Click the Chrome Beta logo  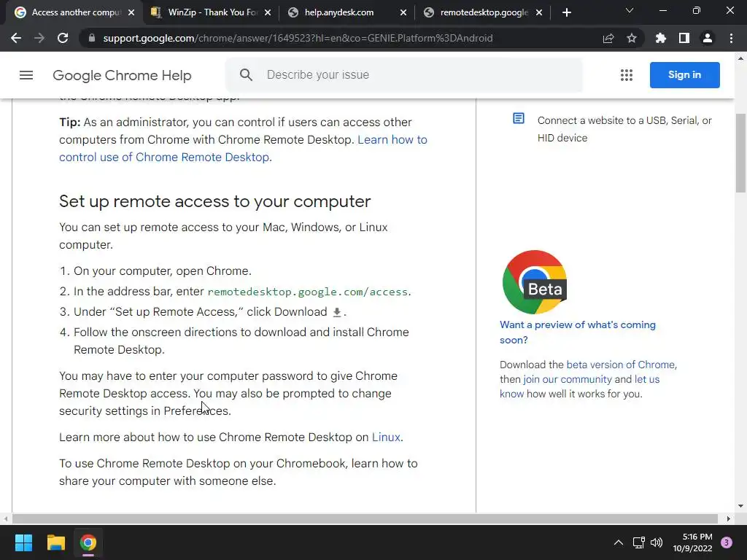coord(535,282)
